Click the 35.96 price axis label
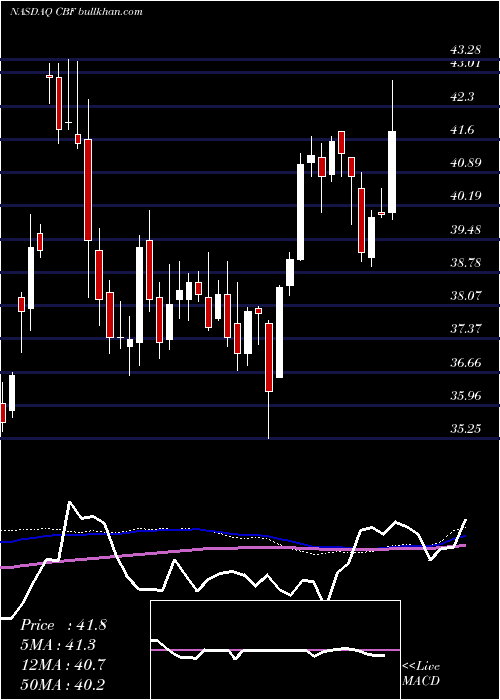This screenshot has height=700, width=500. [466, 396]
